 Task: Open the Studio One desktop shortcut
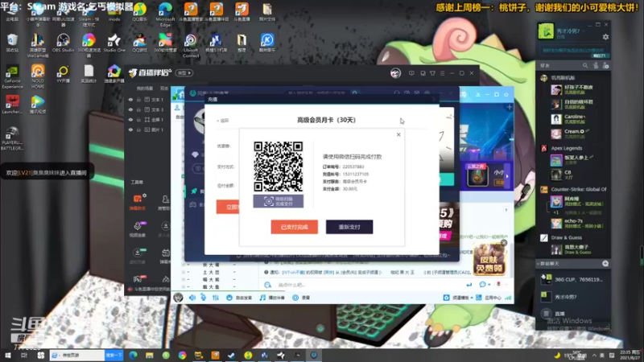point(114,43)
